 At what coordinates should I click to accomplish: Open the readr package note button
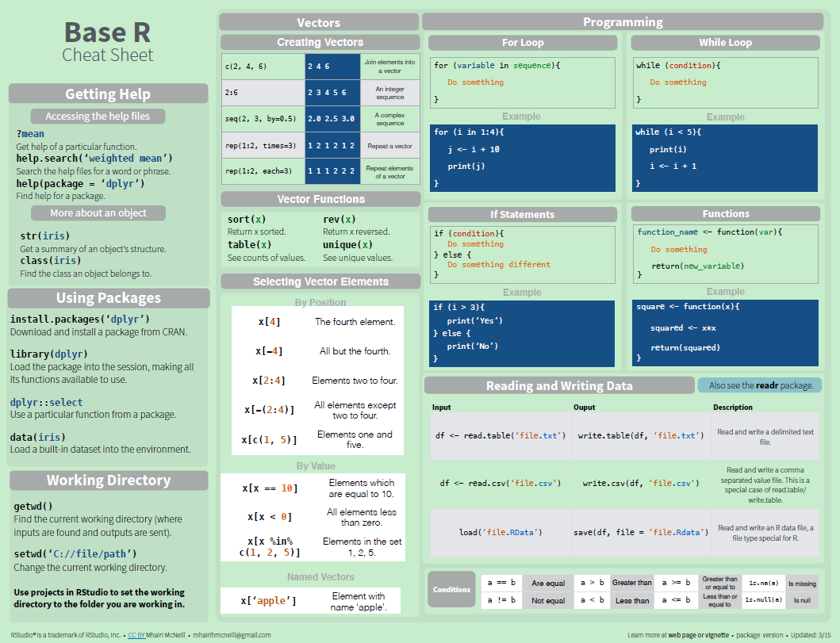759,385
